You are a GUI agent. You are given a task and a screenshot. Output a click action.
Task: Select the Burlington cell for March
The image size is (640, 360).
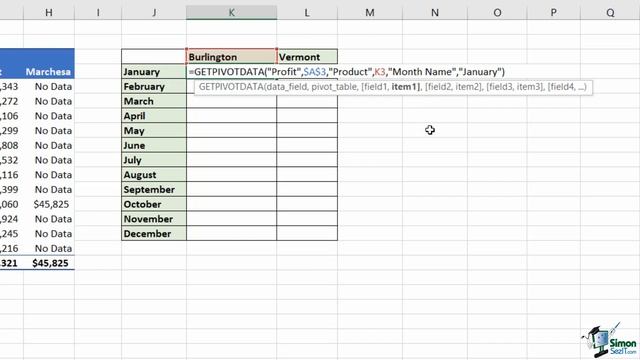click(231, 101)
